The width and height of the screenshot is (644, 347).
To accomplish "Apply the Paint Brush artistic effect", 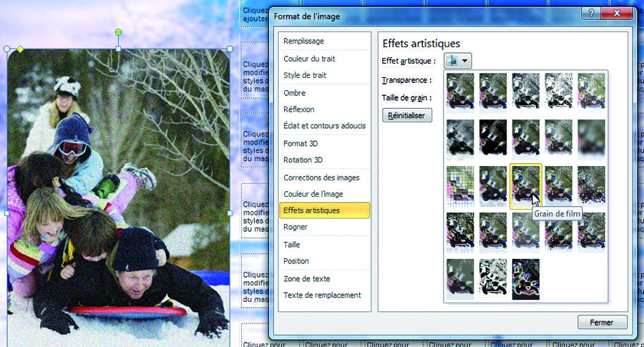I will pyautogui.click(x=526, y=140).
